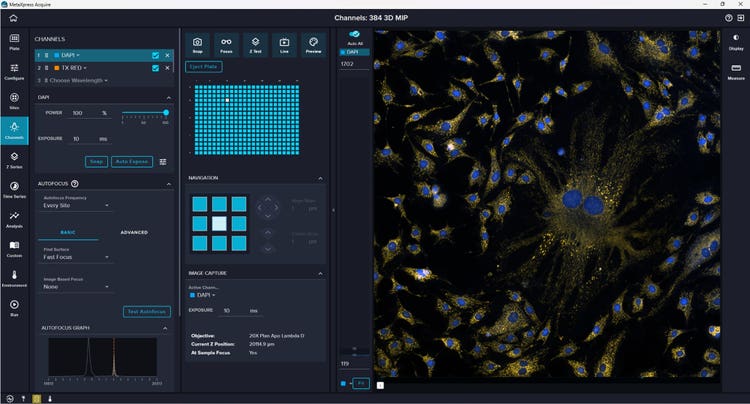The image size is (750, 404).
Task: Open the Time Series section in sidebar
Action: [x=14, y=190]
